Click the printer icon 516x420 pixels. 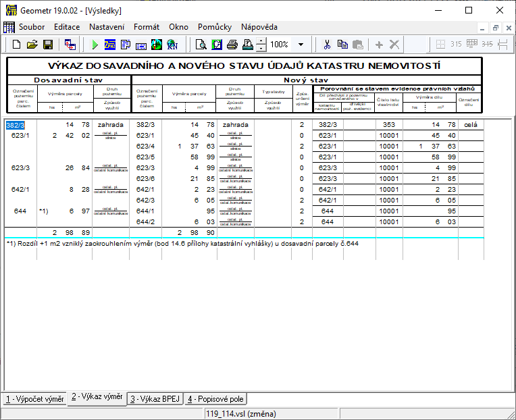coord(232,45)
